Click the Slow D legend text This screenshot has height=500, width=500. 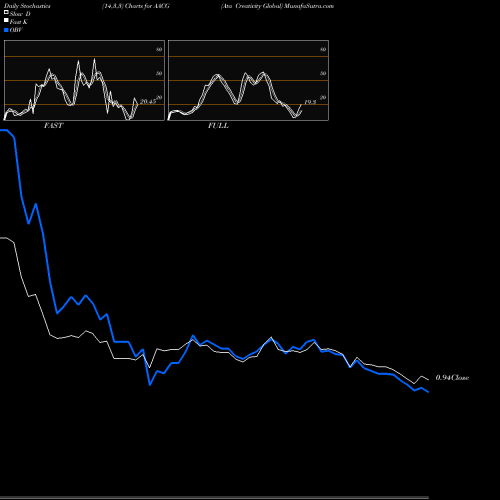click(x=20, y=14)
